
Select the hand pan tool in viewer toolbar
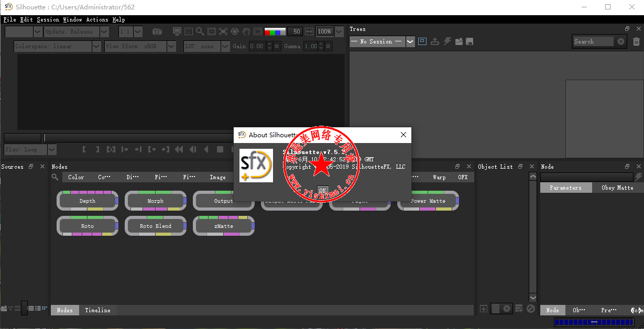pyautogui.click(x=246, y=31)
